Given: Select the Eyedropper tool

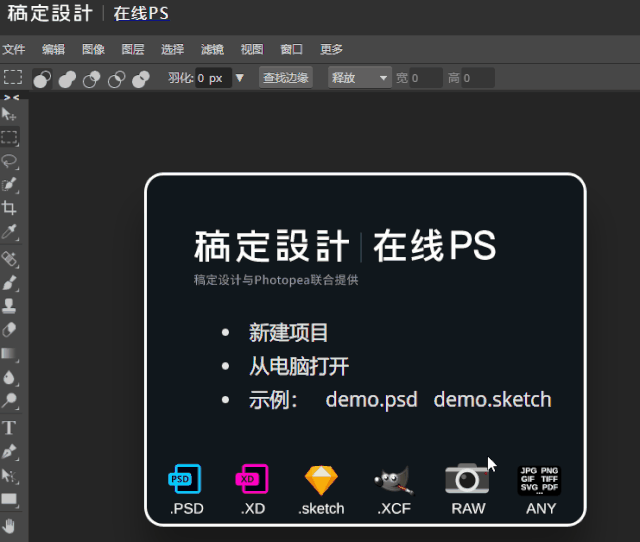Looking at the screenshot, I should 10,232.
